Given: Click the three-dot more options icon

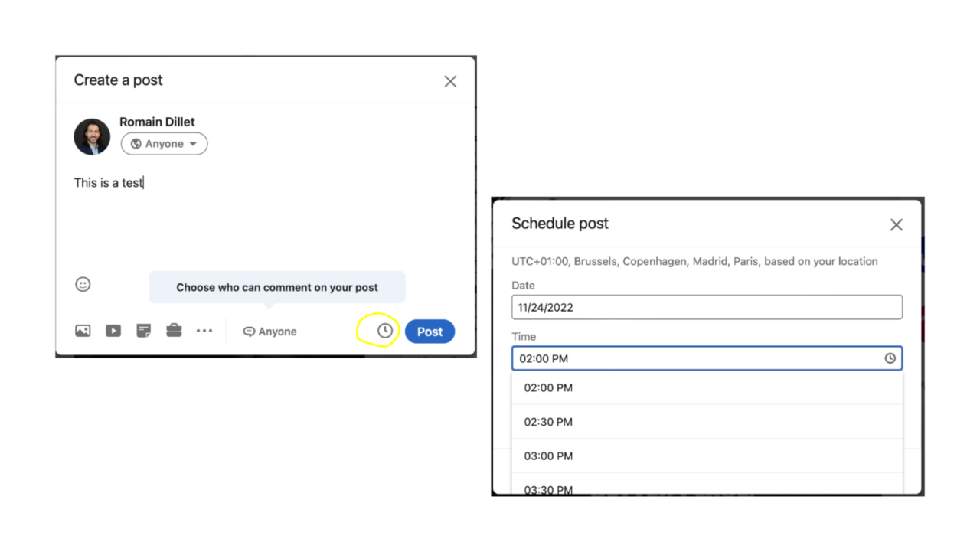Looking at the screenshot, I should click(204, 330).
